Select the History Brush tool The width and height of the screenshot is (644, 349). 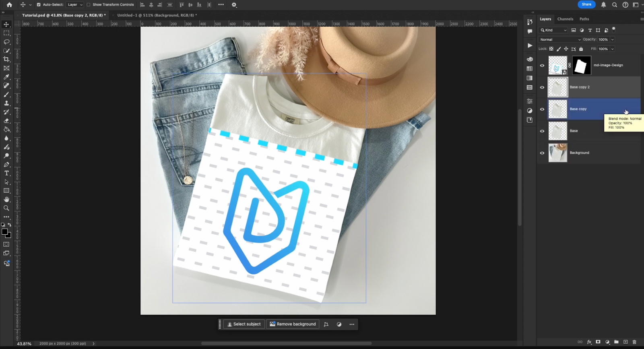[6, 112]
